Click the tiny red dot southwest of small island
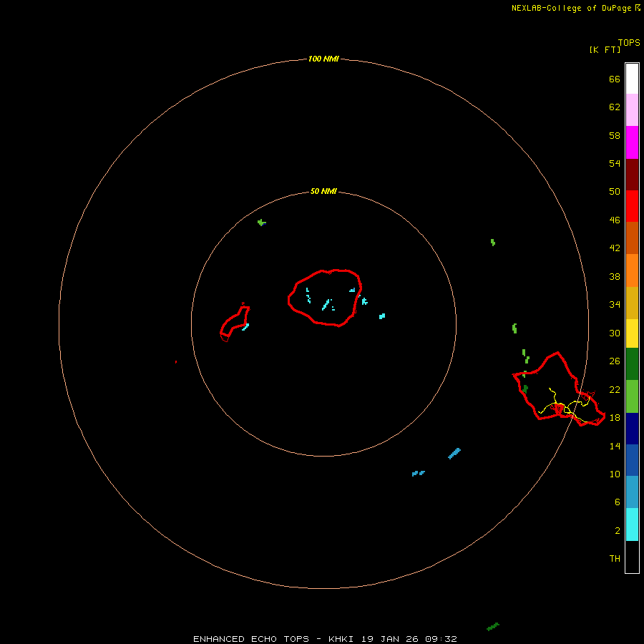 tap(176, 362)
